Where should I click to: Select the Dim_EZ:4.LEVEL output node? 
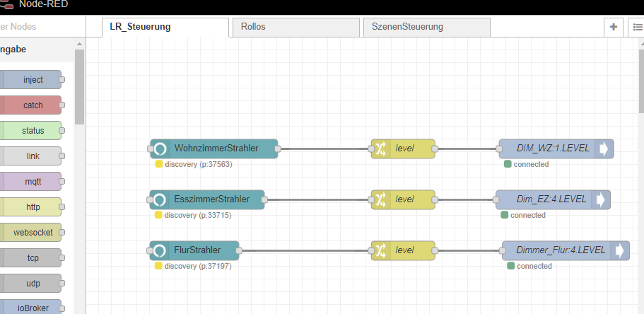[x=554, y=199]
